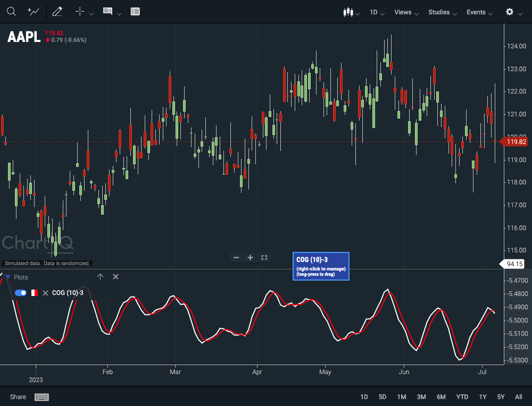Viewport: 532px width, 406px height.
Task: Select the YTD range button
Action: tap(462, 397)
